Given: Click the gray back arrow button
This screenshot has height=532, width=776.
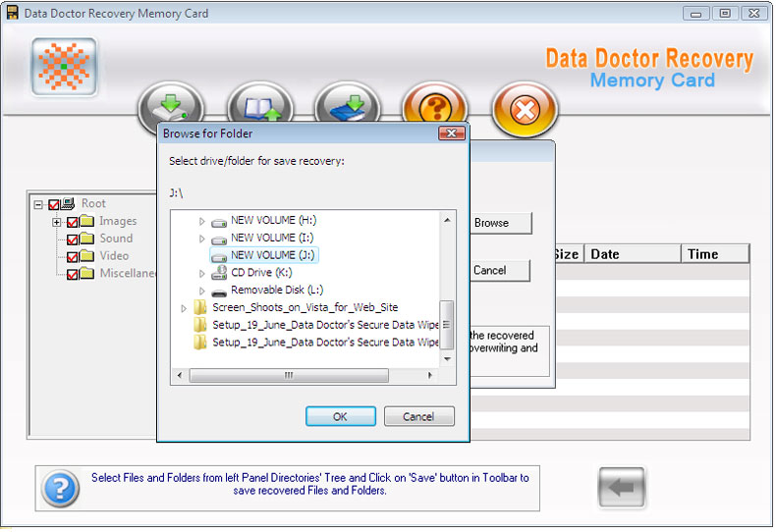Looking at the screenshot, I should coord(621,488).
